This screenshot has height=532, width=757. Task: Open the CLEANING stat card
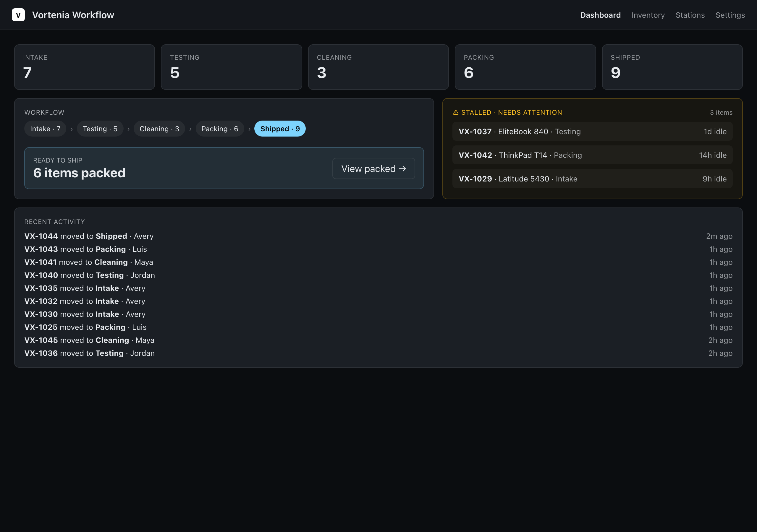click(378, 67)
